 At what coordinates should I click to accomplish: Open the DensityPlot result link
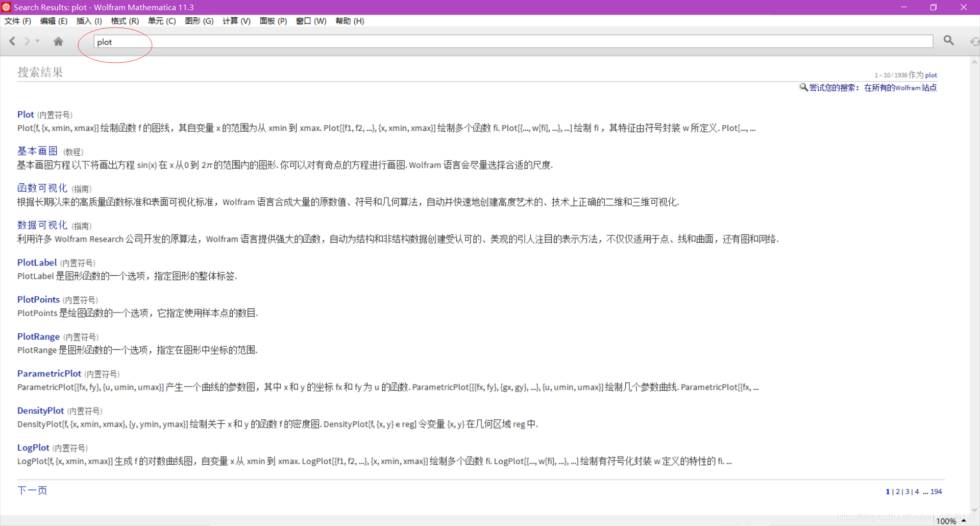tap(40, 411)
